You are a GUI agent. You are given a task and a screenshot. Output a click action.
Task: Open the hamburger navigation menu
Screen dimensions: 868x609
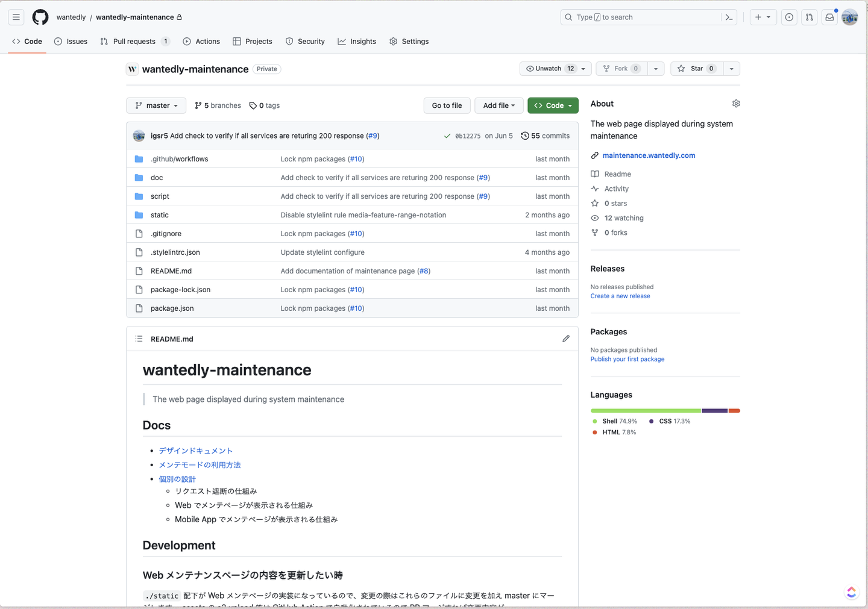(x=16, y=17)
